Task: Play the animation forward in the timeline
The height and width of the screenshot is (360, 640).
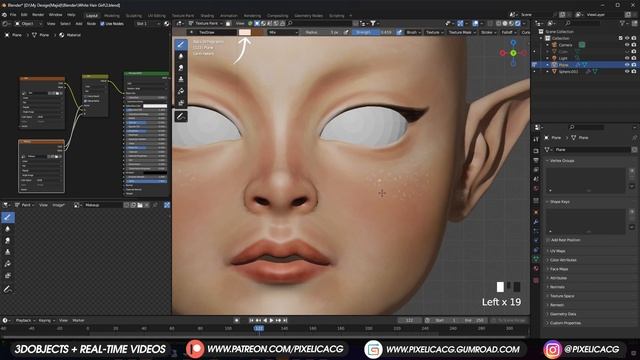Action: pos(271,320)
